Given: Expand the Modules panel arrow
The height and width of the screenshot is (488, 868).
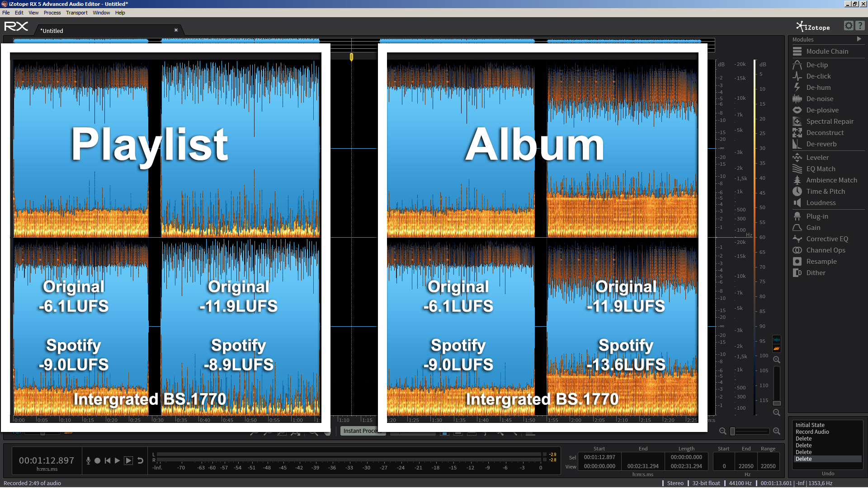Looking at the screenshot, I should pyautogui.click(x=859, y=39).
